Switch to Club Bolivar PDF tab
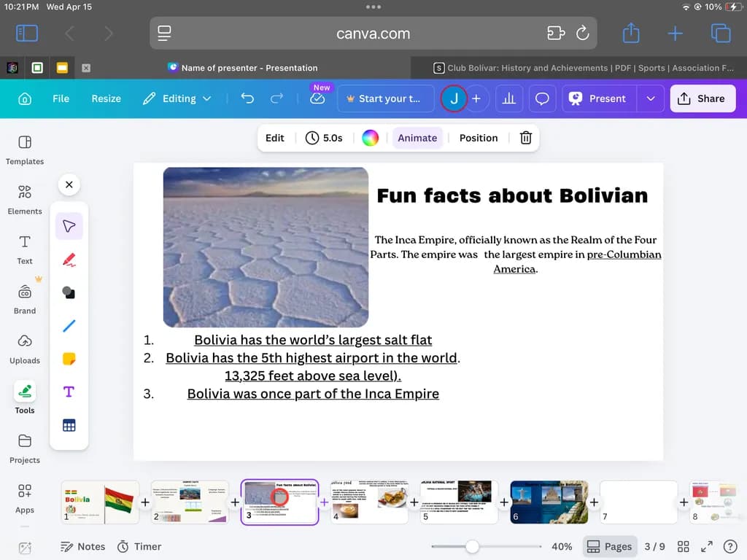The image size is (747, 560). click(583, 68)
